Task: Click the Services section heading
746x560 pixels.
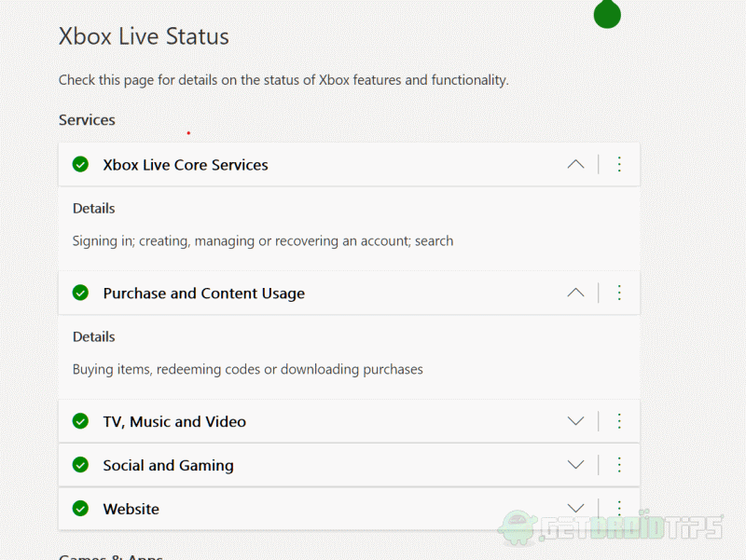Action: point(87,120)
